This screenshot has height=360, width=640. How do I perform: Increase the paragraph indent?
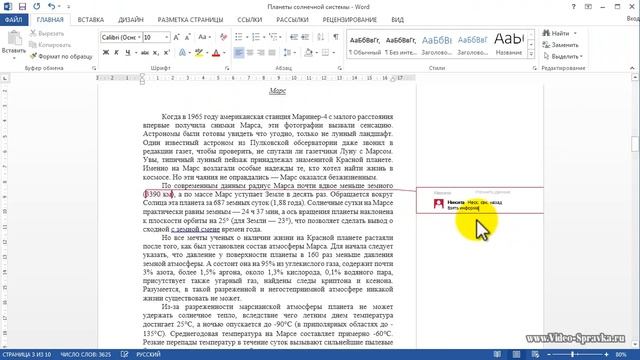click(x=305, y=37)
